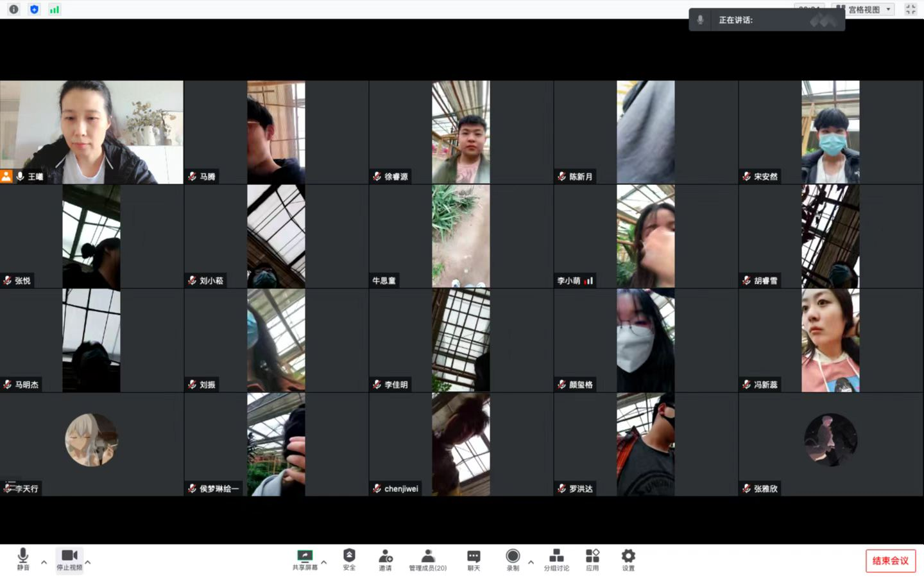Open the 宫格视图 layout dropdown
This screenshot has height=578, width=924.
tap(864, 9)
